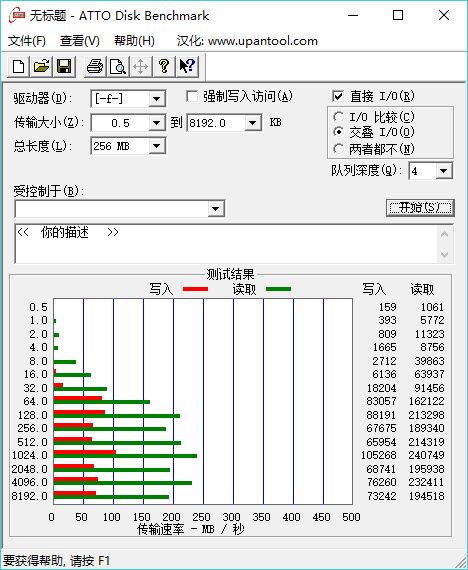468x570 pixels.
Task: Click the Open folder toolbar icon
Action: [41, 67]
